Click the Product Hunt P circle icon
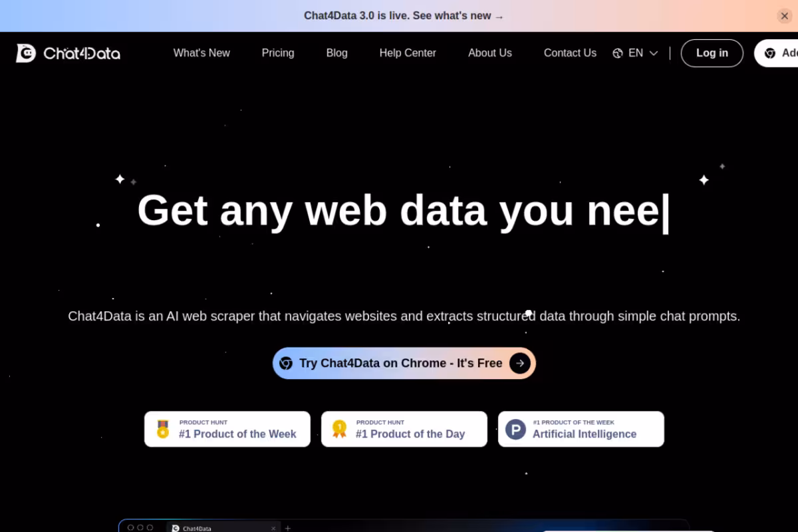Screen dimensions: 798x532 coord(515,429)
